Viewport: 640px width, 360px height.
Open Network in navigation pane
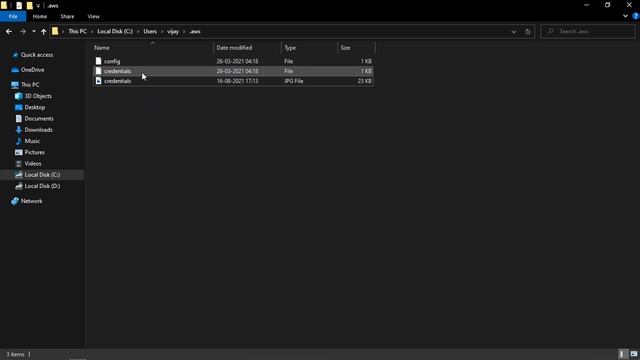coord(31,201)
